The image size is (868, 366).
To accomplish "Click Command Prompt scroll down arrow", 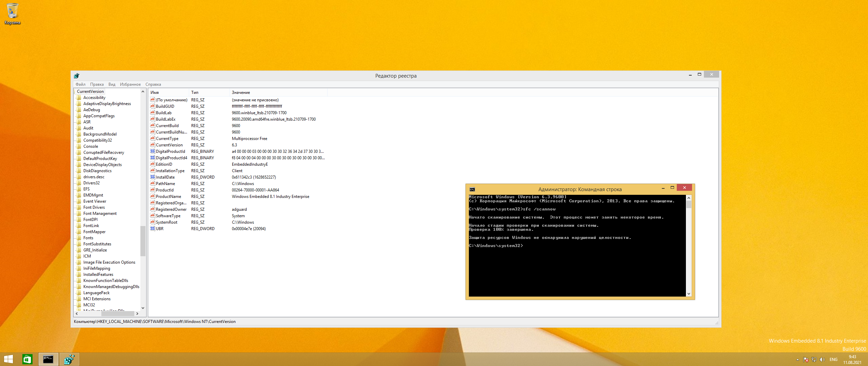I will click(689, 294).
